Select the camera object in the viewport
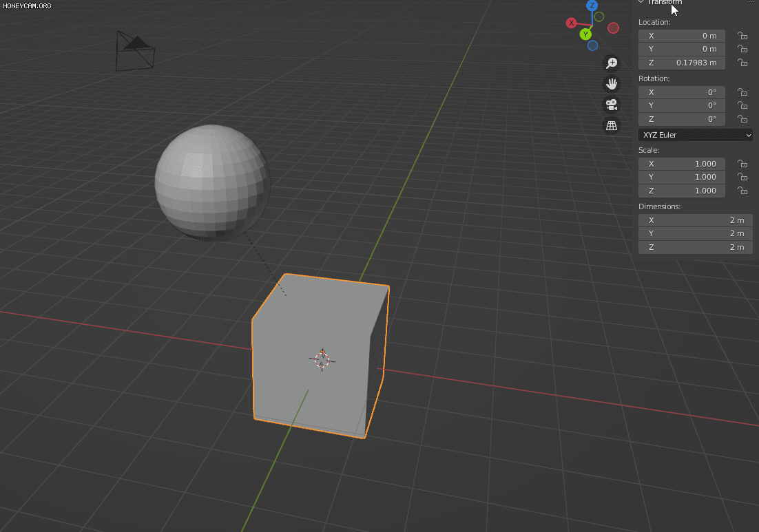Image resolution: width=759 pixels, height=532 pixels. pos(135,51)
